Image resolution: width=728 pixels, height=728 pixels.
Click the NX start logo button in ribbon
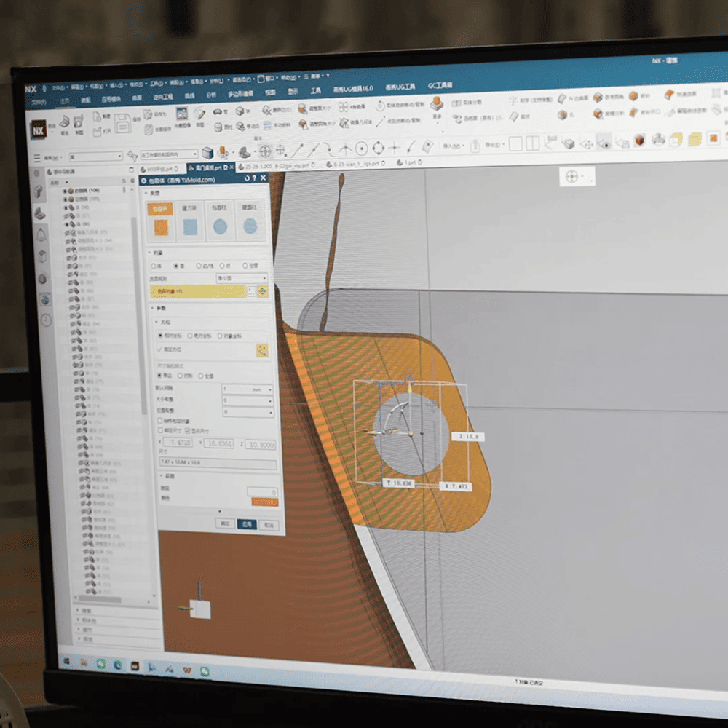click(x=39, y=130)
